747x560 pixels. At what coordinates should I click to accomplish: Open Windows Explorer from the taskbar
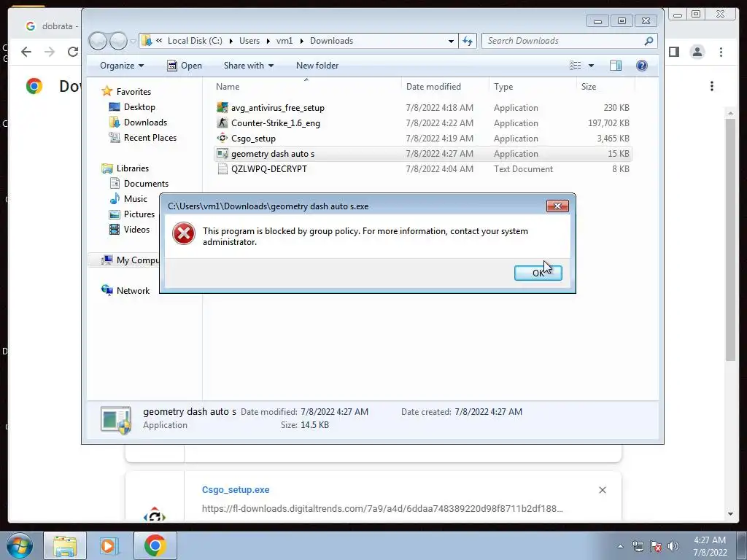[65, 545]
